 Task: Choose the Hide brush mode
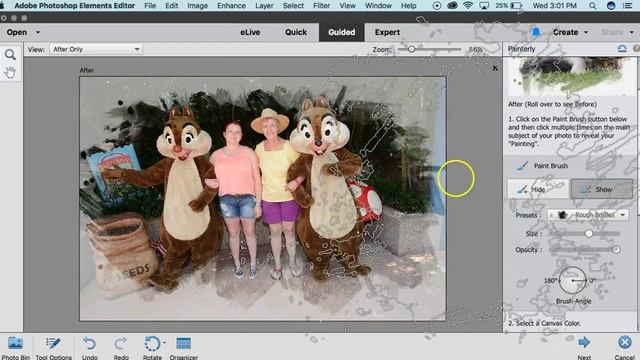[538, 189]
